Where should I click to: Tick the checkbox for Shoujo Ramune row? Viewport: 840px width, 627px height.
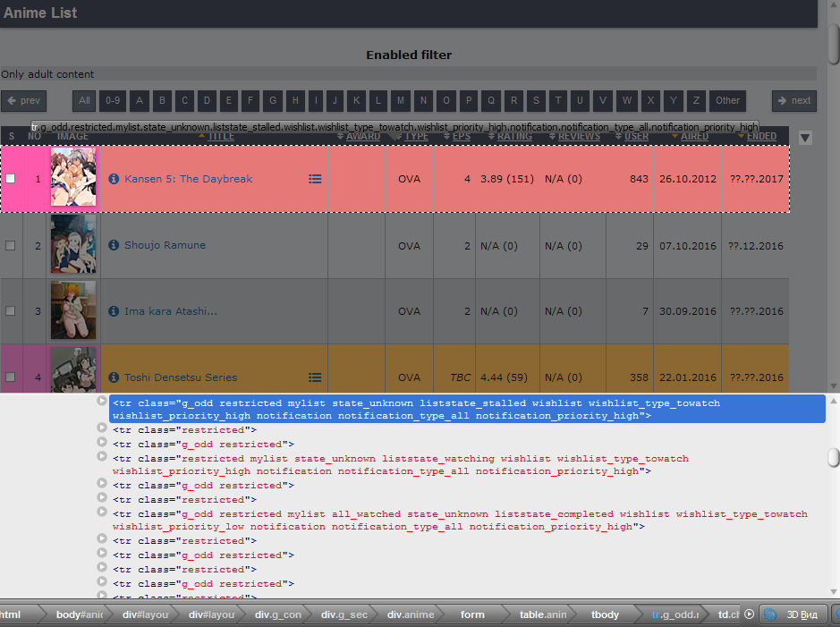[x=11, y=245]
